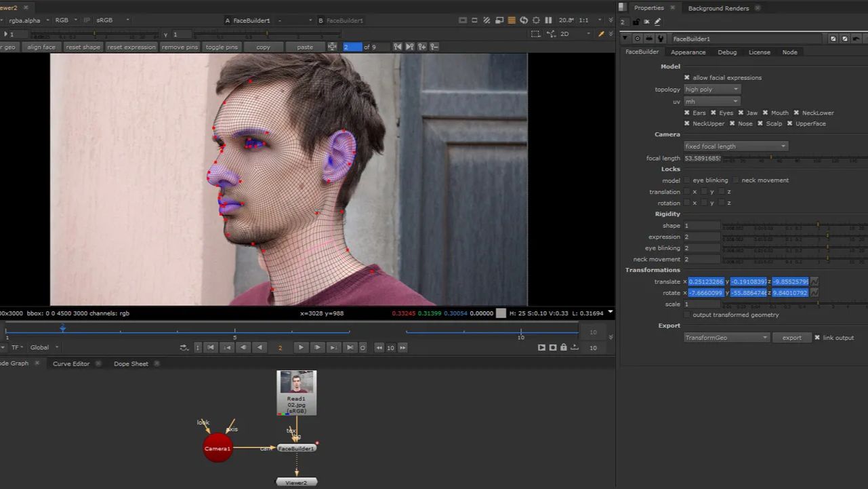Click the loop mode icon in timeline controls
This screenshot has height=489, width=868.
point(184,347)
